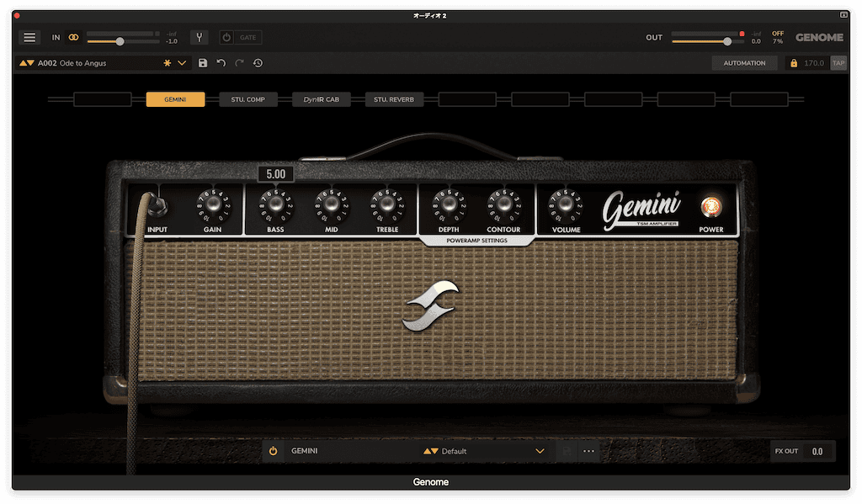Image resolution: width=862 pixels, height=504 pixels.
Task: Select the empty slot right after STU. REVERB
Action: tap(467, 99)
